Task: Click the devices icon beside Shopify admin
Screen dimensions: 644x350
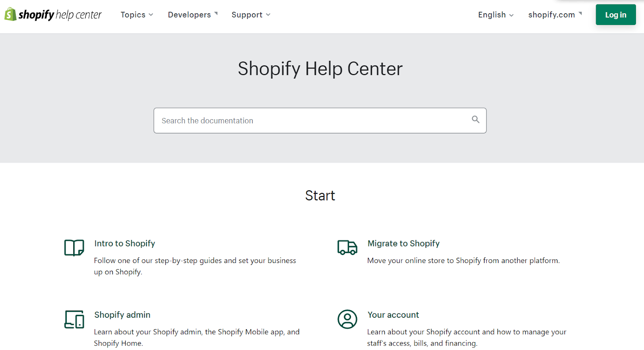Action: [74, 319]
